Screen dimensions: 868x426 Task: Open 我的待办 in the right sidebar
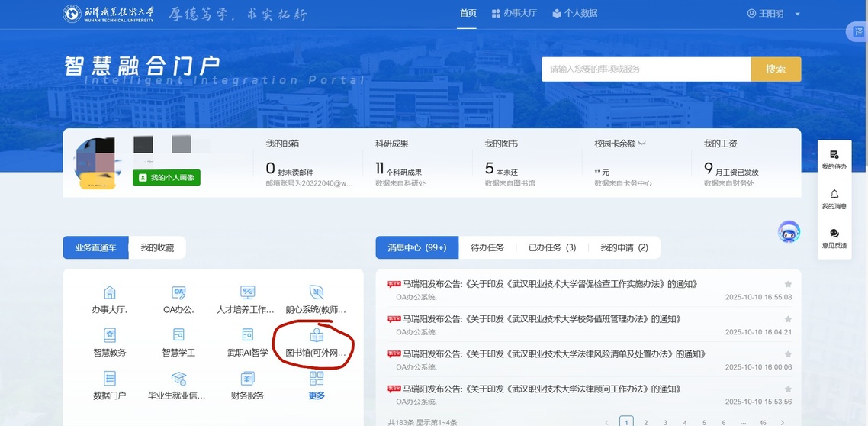click(x=834, y=155)
